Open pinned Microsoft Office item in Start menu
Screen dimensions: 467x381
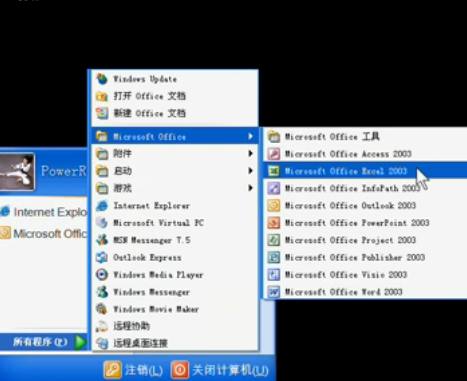(x=44, y=233)
